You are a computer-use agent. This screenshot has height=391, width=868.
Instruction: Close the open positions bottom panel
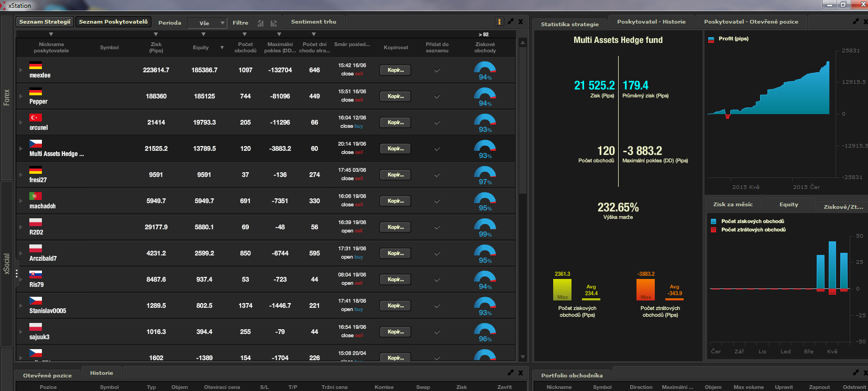(521, 373)
